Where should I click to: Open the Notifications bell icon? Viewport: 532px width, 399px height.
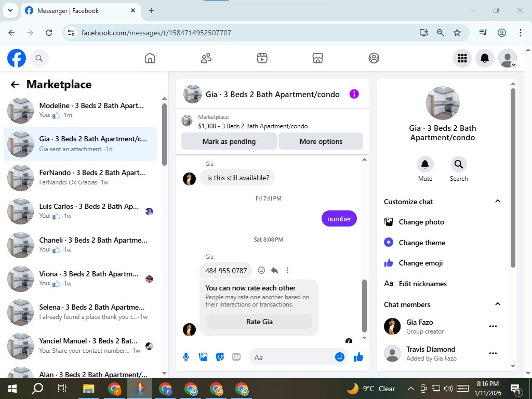pos(485,58)
